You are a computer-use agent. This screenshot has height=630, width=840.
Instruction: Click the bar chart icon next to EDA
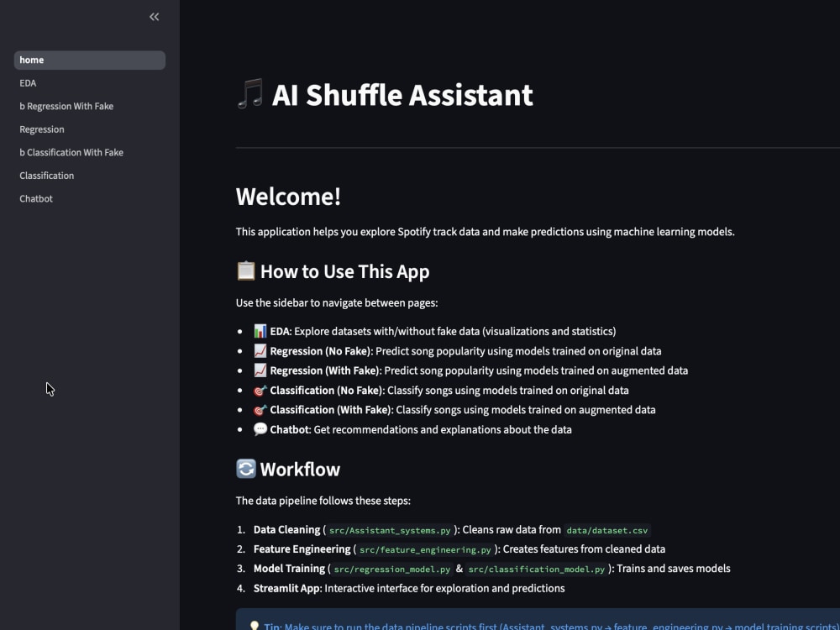(x=260, y=331)
